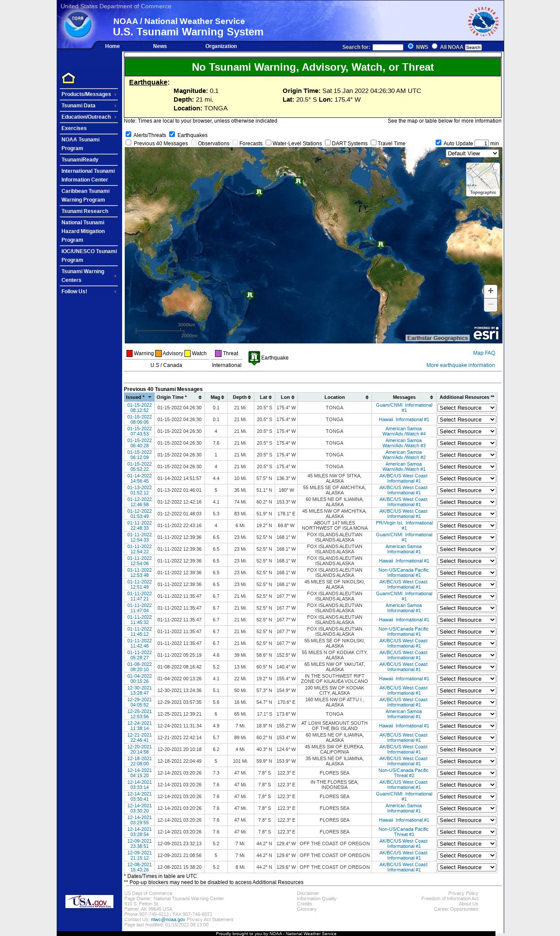Open the USA.gov logo link
560x936 pixels.
[x=89, y=901]
